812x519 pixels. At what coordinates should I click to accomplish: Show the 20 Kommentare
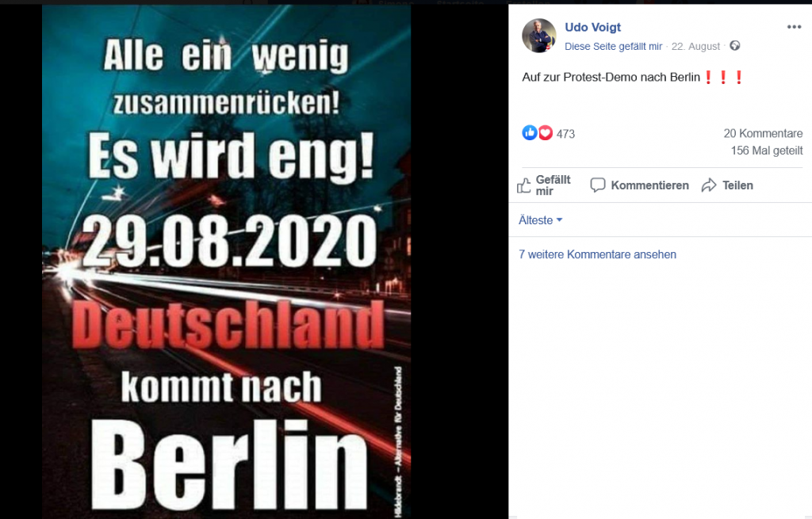pyautogui.click(x=763, y=133)
